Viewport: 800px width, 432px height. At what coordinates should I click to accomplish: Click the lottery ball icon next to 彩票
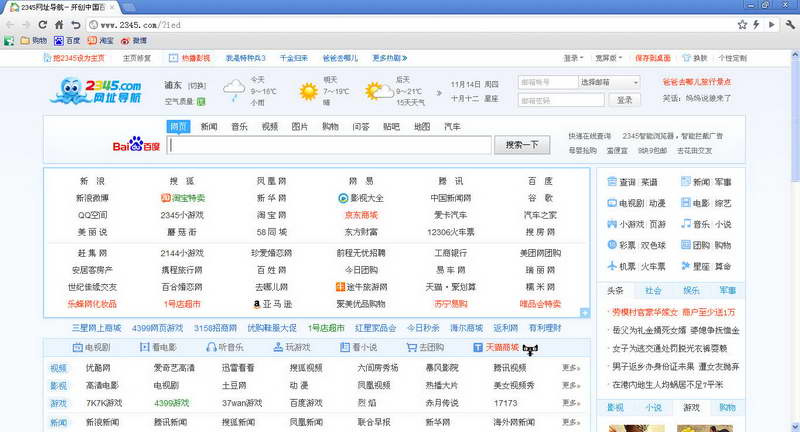(x=612, y=244)
